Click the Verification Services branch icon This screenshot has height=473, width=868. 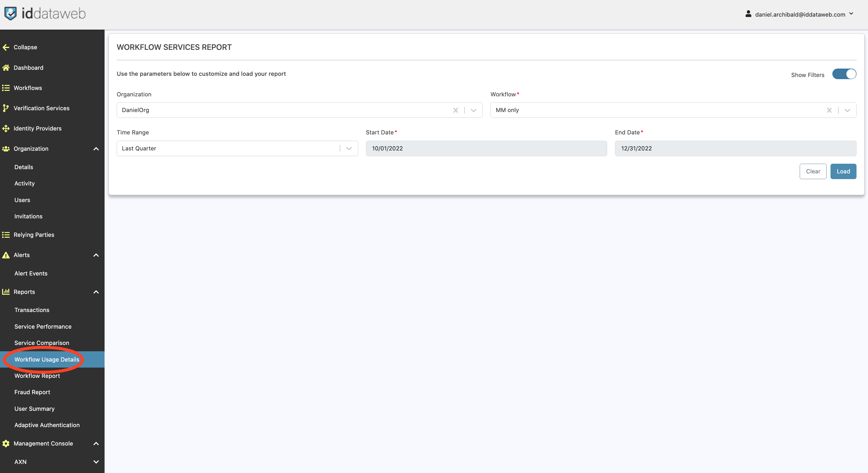coord(6,108)
